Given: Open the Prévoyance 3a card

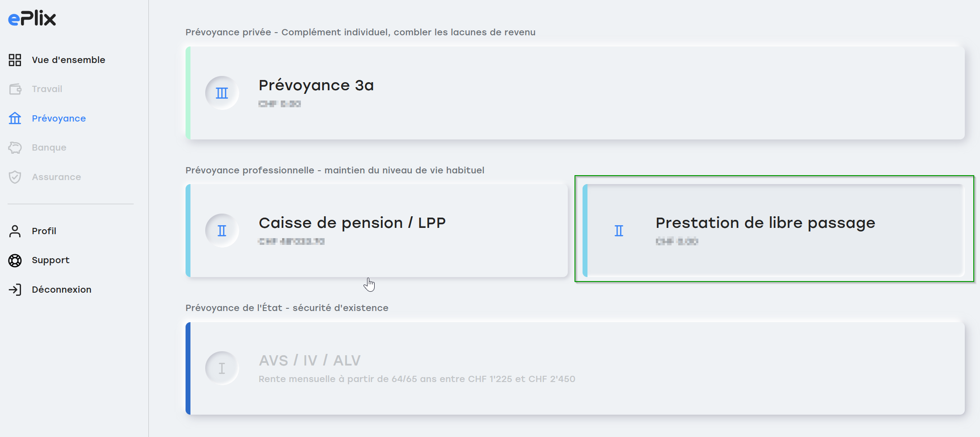Looking at the screenshot, I should pos(575,93).
